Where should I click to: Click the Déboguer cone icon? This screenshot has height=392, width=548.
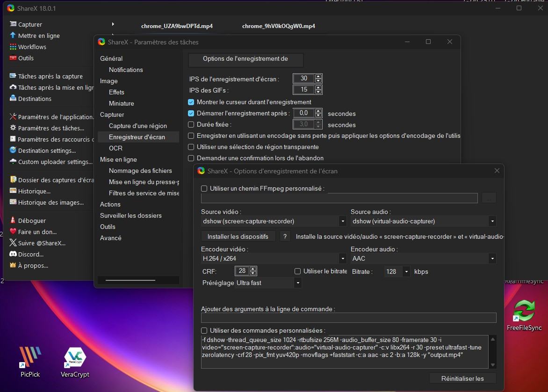(x=13, y=220)
